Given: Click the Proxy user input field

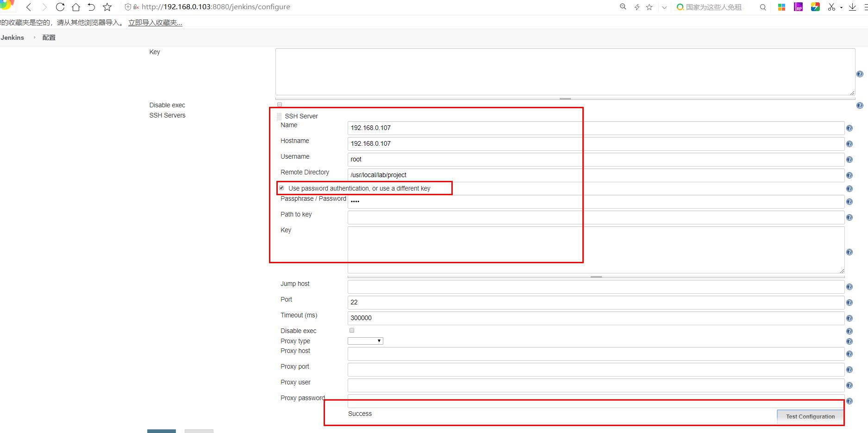Looking at the screenshot, I should (x=596, y=385).
